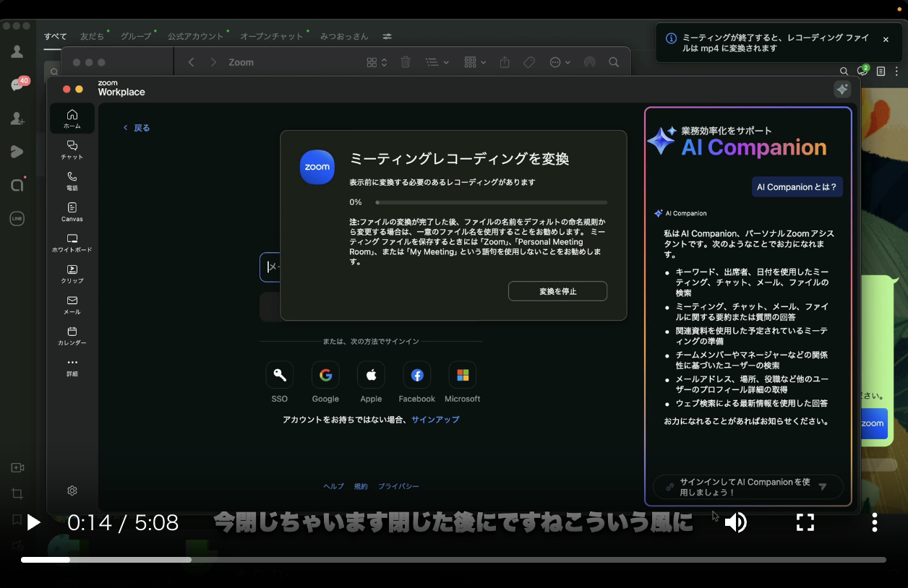Viewport: 908px width, 588px height.
Task: Open the Finder grid grouping dropdown
Action: 475,62
